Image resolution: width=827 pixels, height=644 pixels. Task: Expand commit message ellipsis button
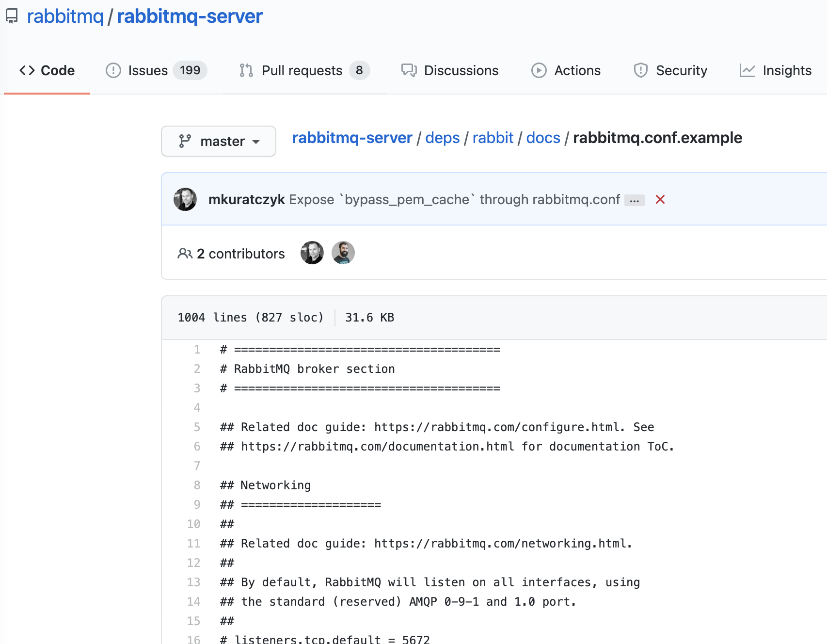(x=634, y=200)
